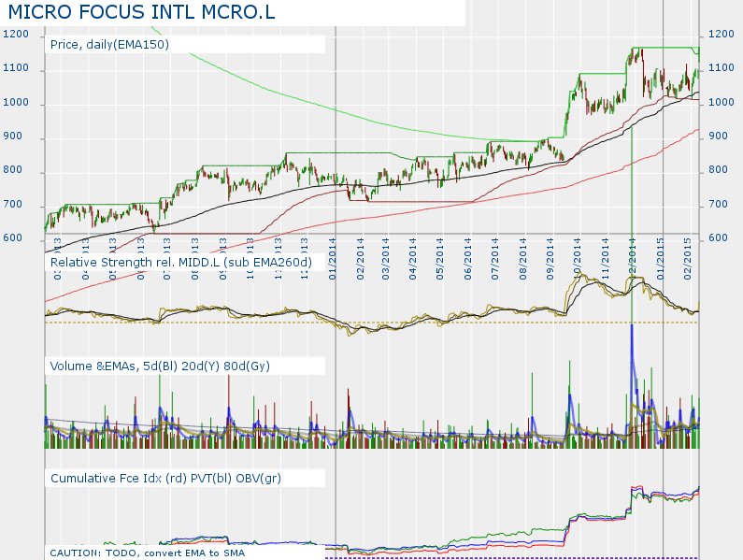Click the 900 value on the left price axis
The height and width of the screenshot is (560, 743).
tap(13, 136)
